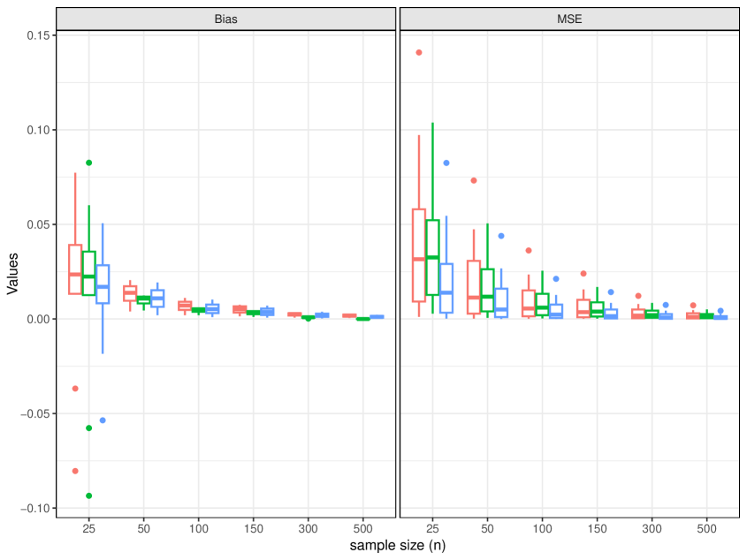This screenshot has height=560, width=747.
Task: Click the green boxplot at n=50 in MSE panel
Action: [487, 291]
